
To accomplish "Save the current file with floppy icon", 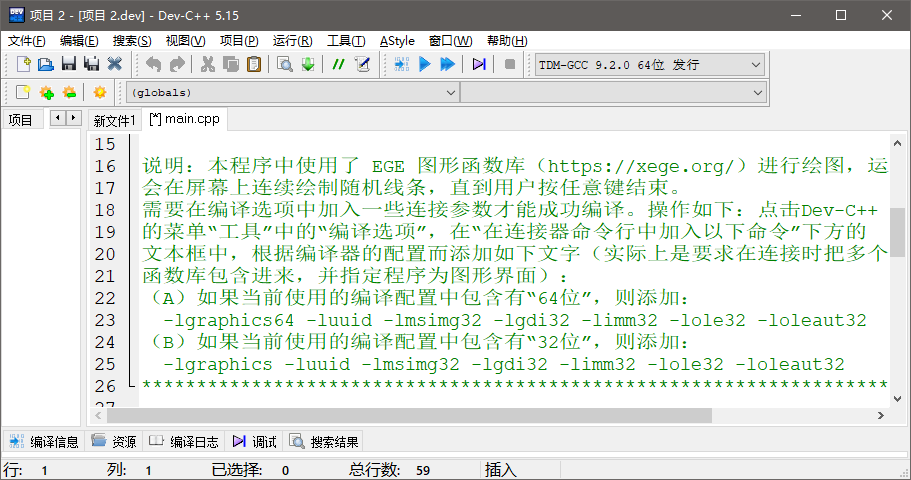I will coord(69,64).
